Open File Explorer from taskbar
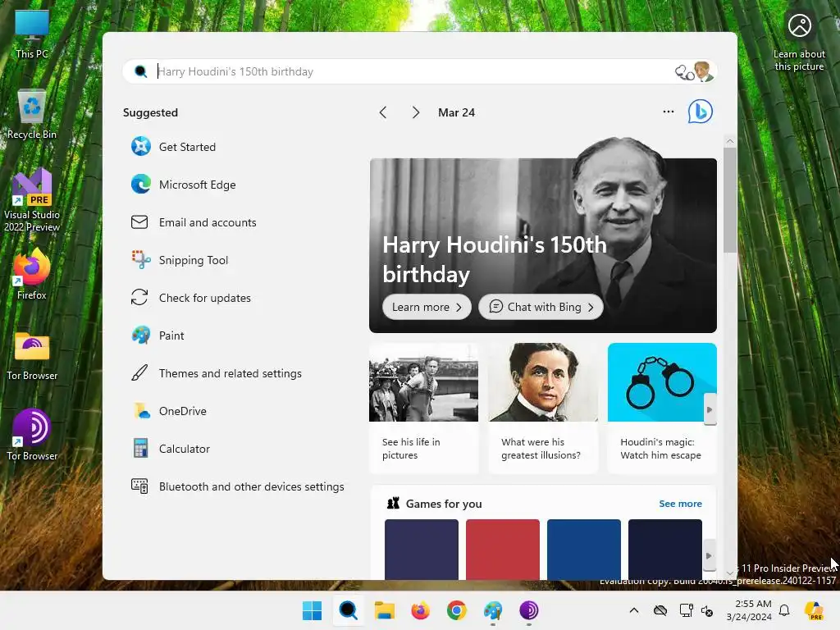This screenshot has width=840, height=630. pos(384,610)
